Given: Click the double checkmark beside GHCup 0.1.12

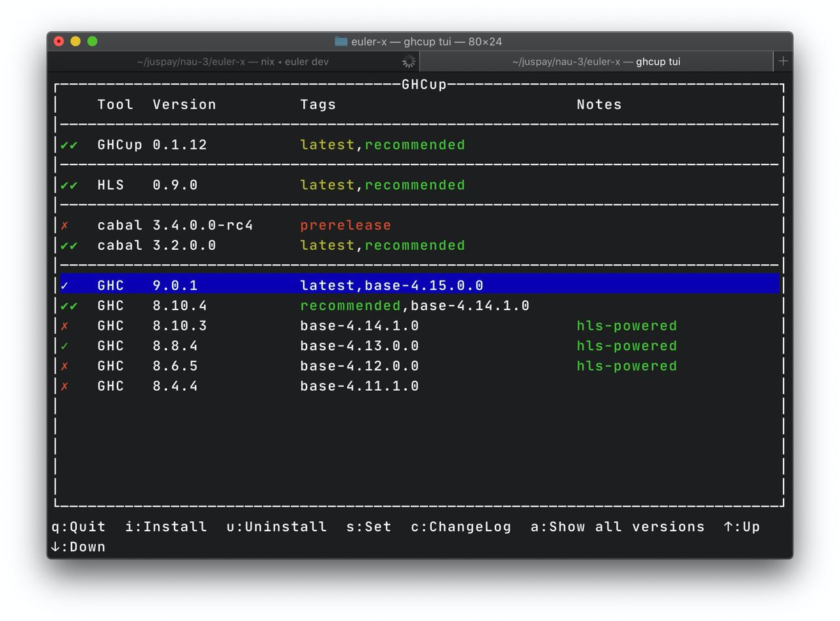Looking at the screenshot, I should (69, 145).
